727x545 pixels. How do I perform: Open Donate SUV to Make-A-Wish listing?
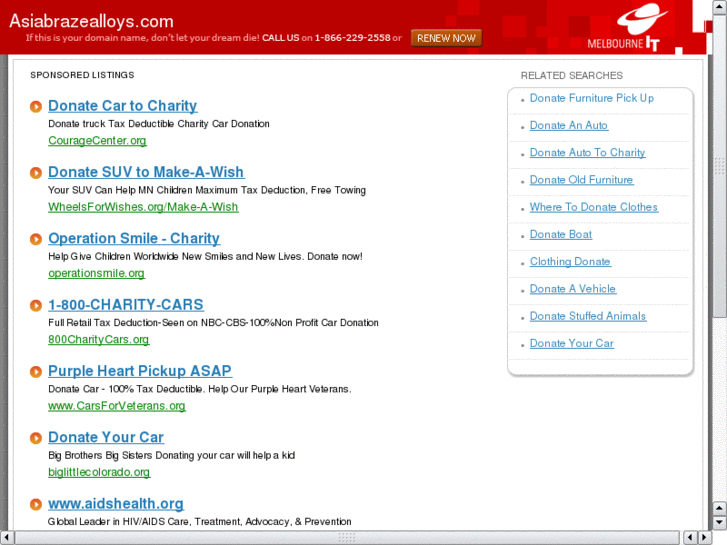[146, 172]
